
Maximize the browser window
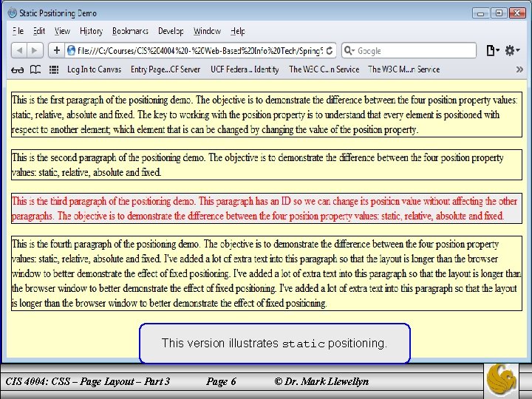(x=499, y=13)
